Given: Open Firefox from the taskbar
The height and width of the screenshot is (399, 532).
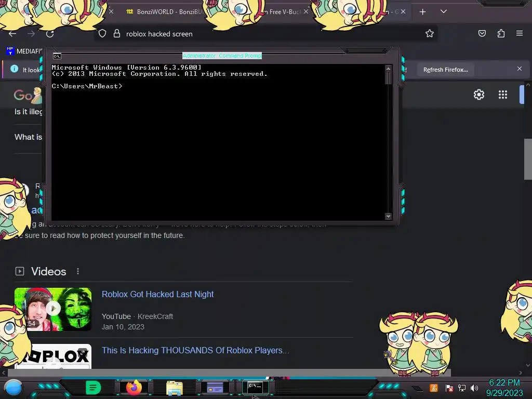Looking at the screenshot, I should pos(134,388).
